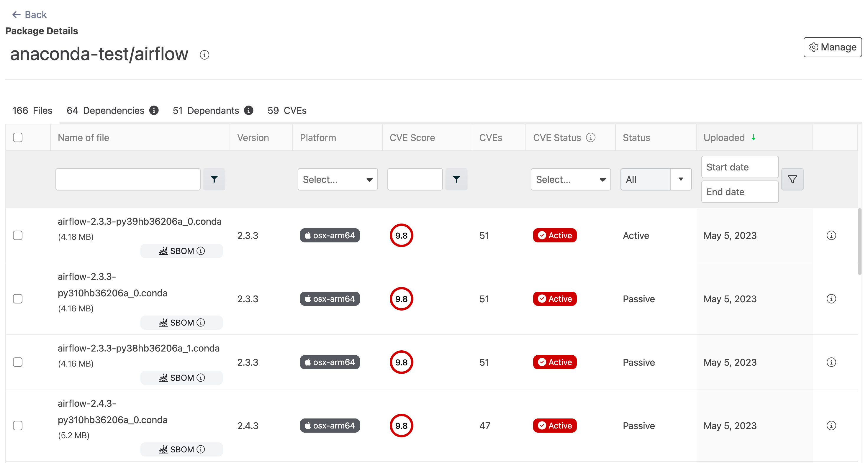This screenshot has width=868, height=463.
Task: Click the Uploaded date range filter icon
Action: tap(792, 179)
